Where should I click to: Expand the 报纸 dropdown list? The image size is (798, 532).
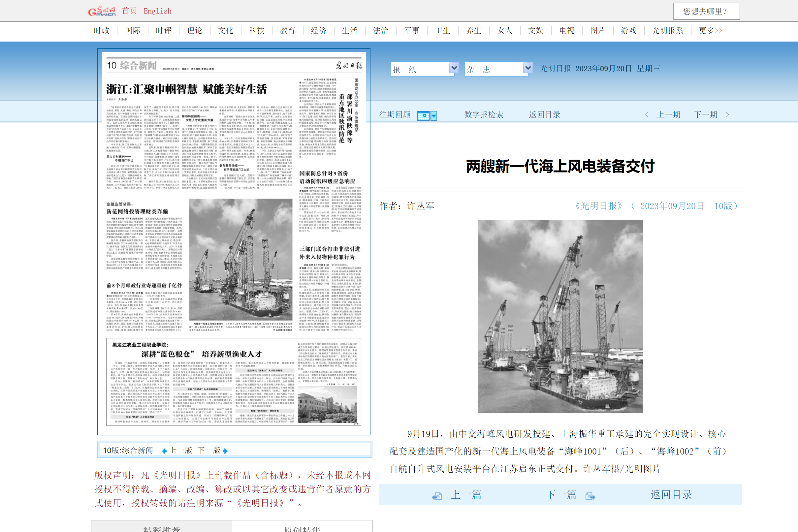pyautogui.click(x=454, y=68)
